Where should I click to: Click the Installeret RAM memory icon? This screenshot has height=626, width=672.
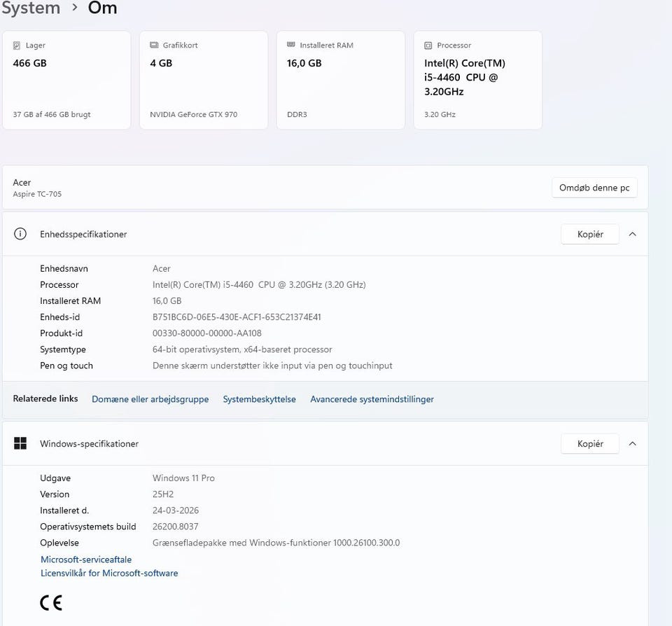[291, 46]
